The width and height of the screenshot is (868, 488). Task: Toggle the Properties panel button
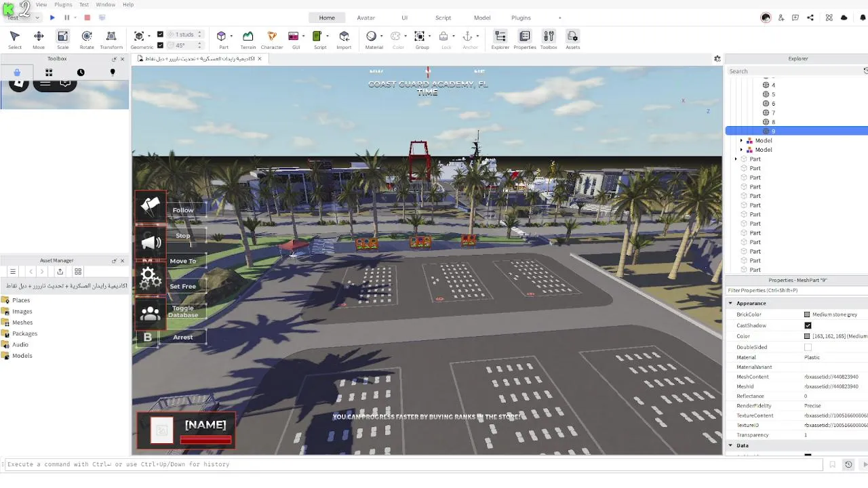[525, 40]
